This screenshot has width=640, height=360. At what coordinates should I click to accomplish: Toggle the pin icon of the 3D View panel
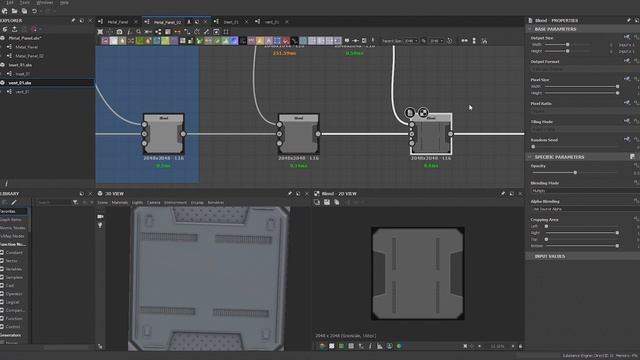[x=290, y=194]
